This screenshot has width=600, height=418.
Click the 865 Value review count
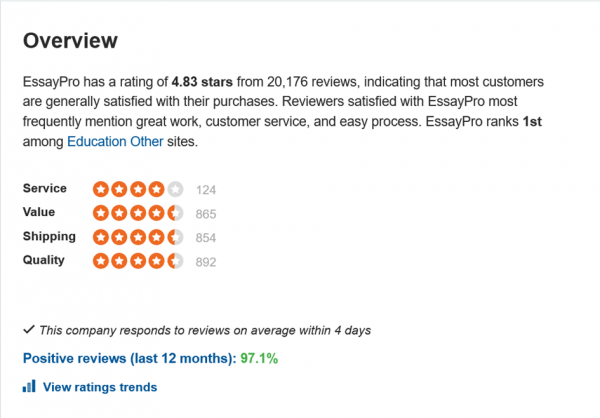[206, 214]
